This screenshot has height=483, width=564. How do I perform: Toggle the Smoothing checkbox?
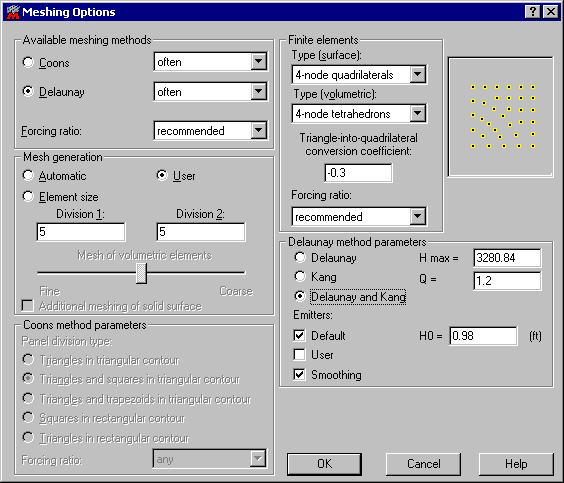click(x=299, y=374)
